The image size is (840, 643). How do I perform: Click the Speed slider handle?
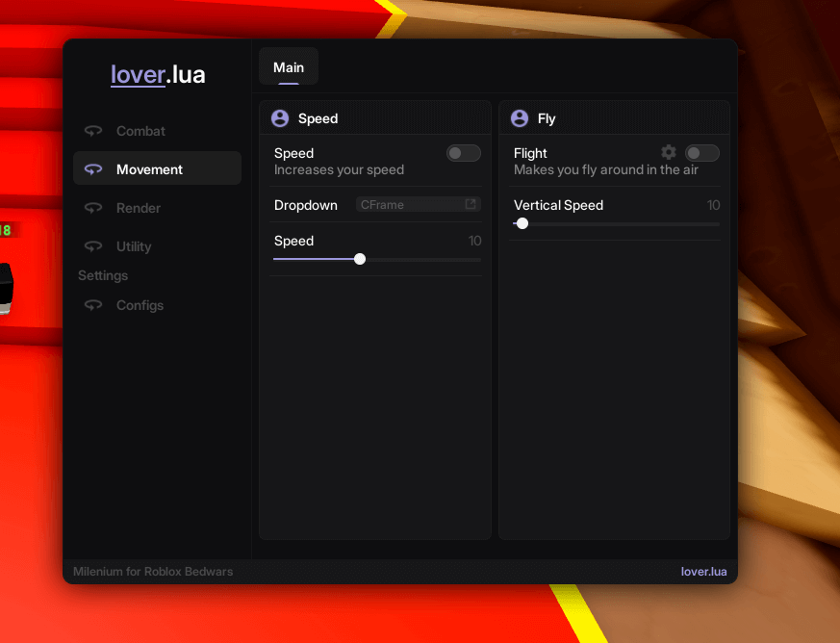tap(360, 259)
